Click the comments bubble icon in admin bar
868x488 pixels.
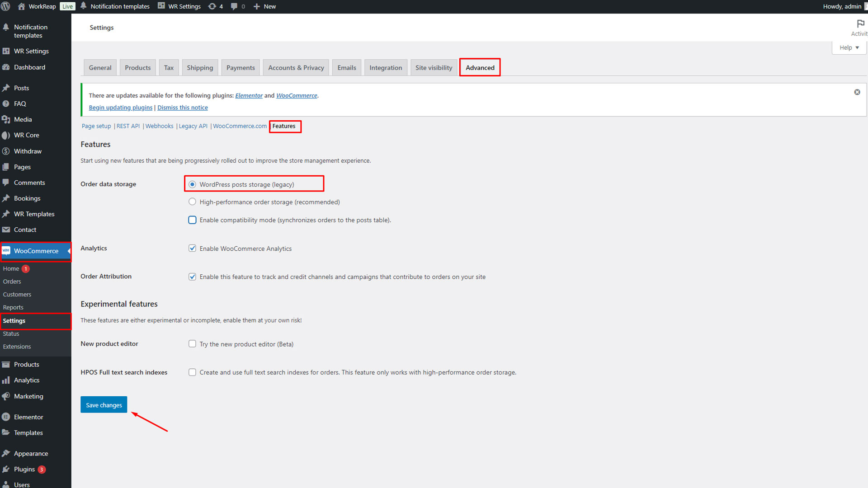234,6
